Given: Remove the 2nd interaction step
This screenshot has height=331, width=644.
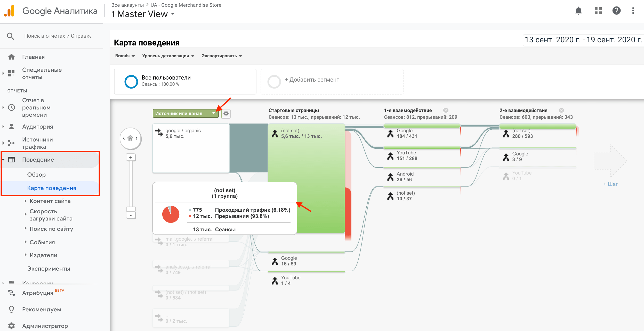Looking at the screenshot, I should coord(561,110).
